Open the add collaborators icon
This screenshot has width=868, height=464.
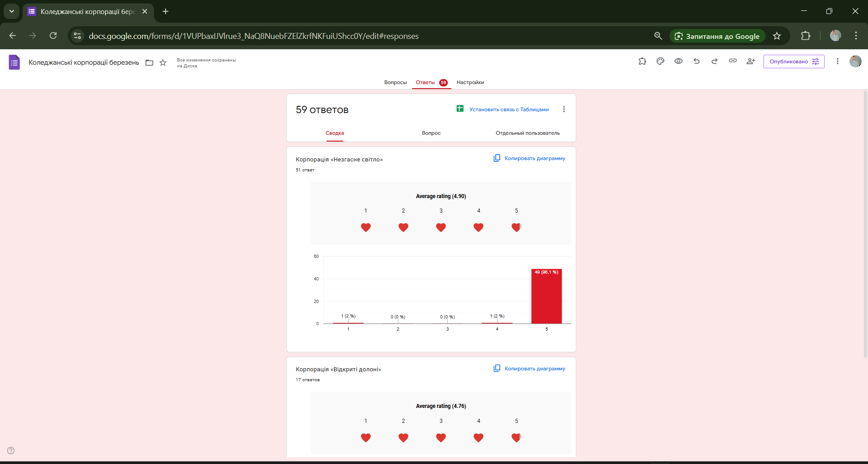[751, 62]
